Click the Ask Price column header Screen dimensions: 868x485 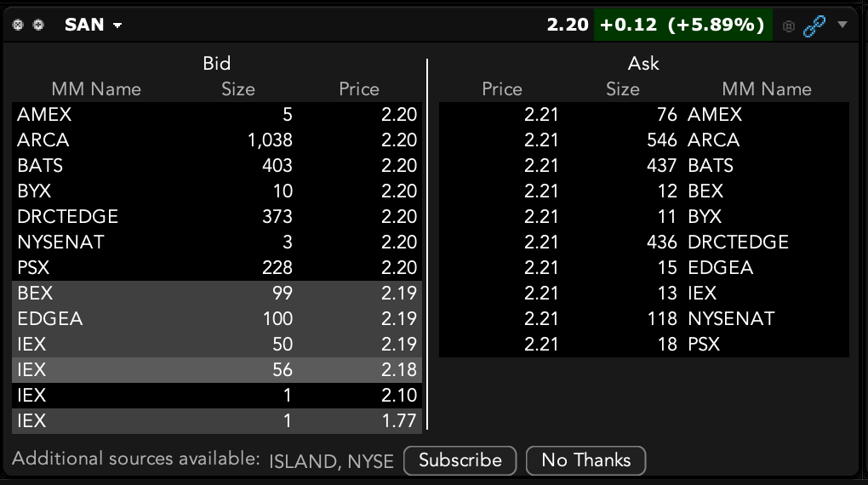pos(502,89)
